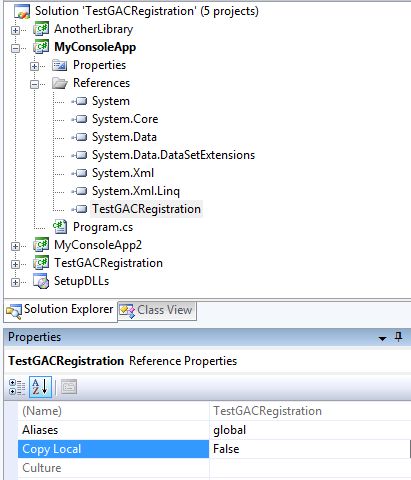Select the MyConsoleApp2 project label

[98, 245]
